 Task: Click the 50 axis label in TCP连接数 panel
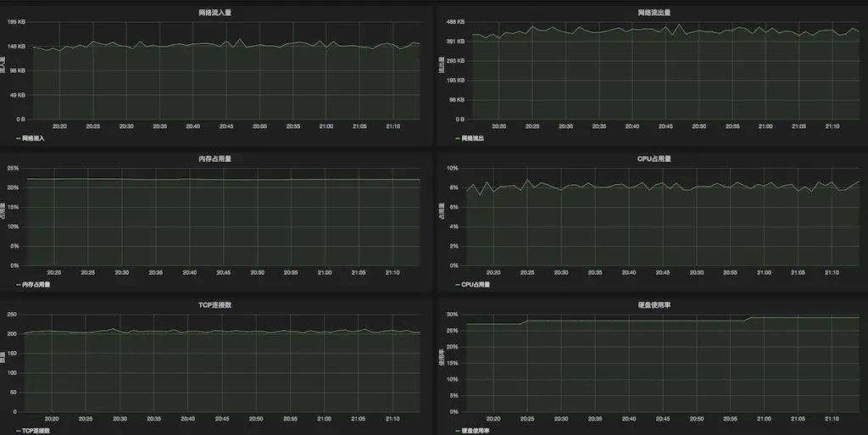pos(14,393)
